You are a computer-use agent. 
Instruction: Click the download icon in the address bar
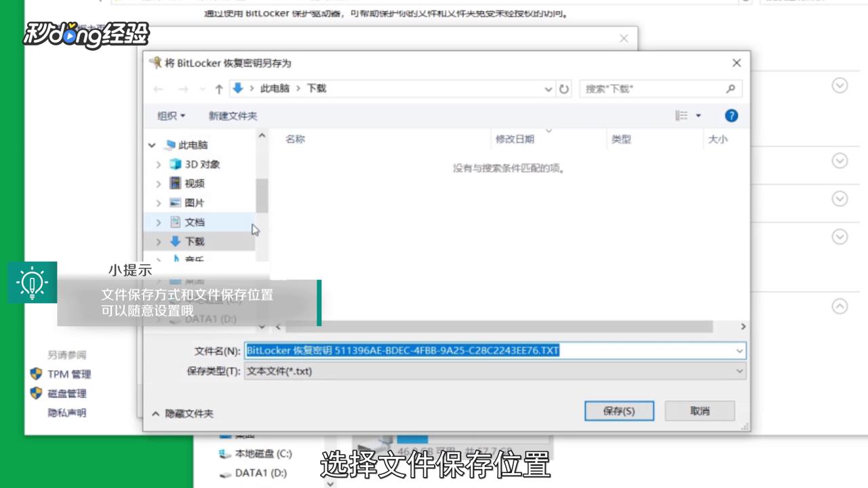tap(237, 88)
